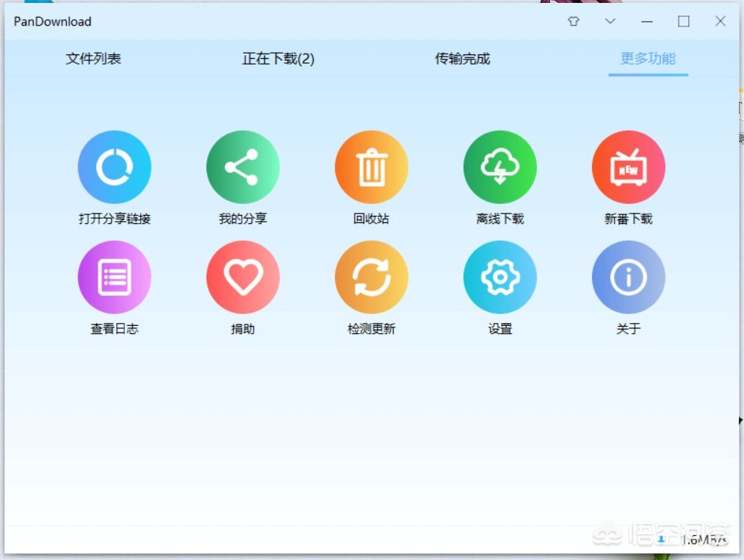Click the 查看日志 text label

click(x=115, y=329)
